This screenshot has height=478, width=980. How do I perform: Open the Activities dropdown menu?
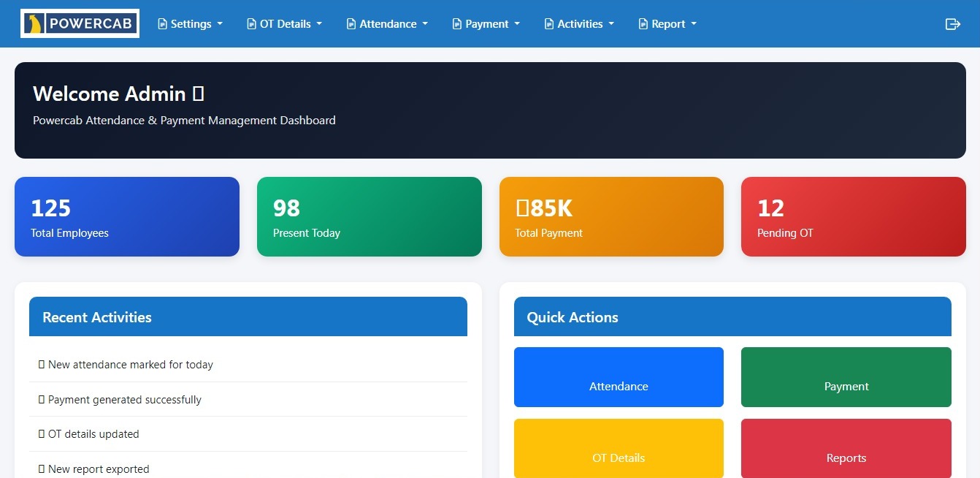coord(580,24)
